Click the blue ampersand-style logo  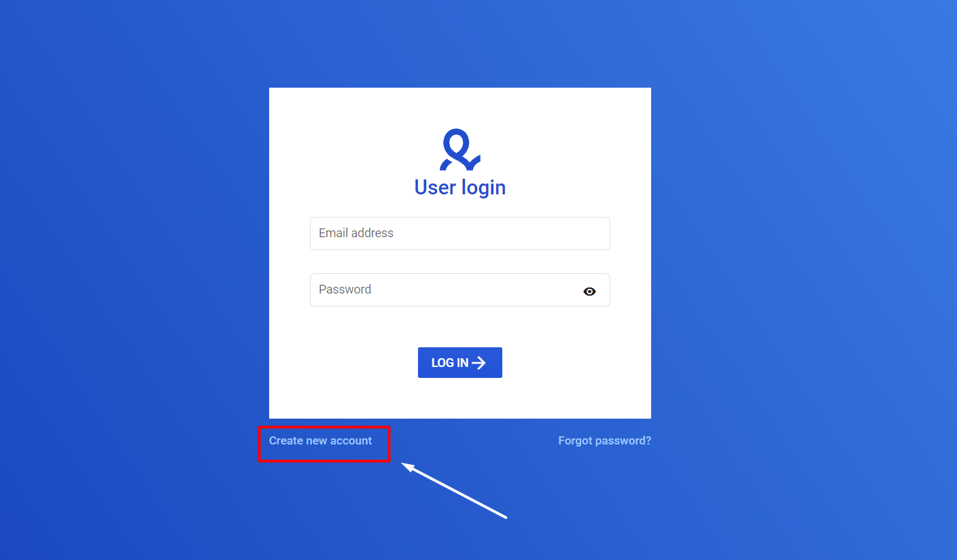click(460, 150)
